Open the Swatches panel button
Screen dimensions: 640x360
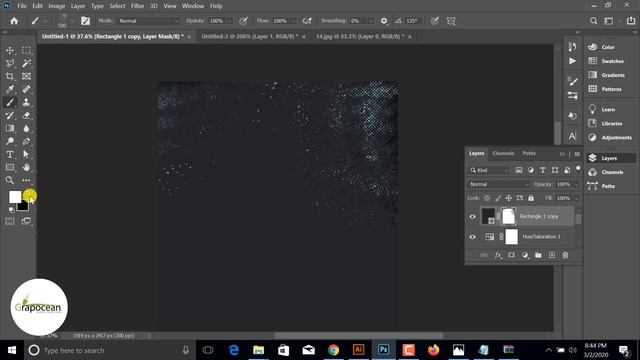[x=607, y=61]
